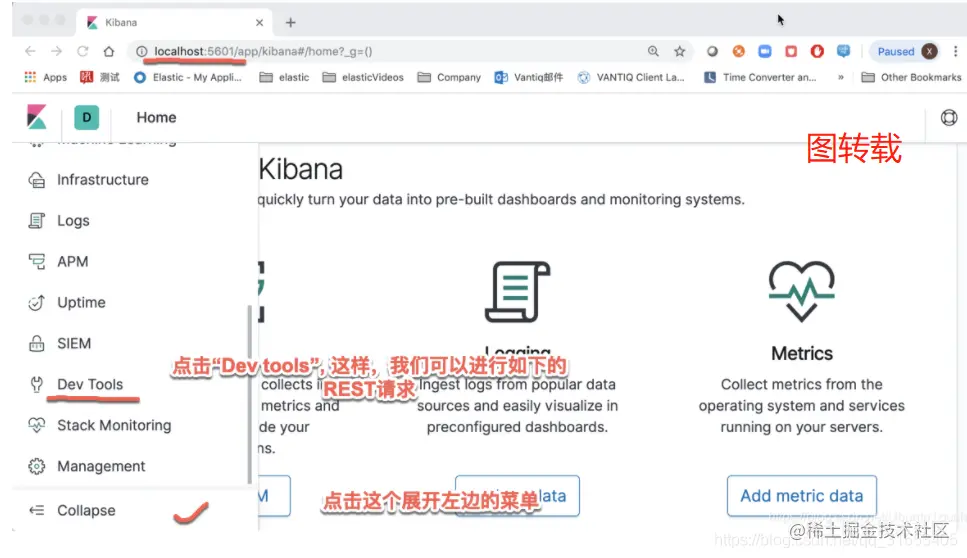Go forward with browser forward arrow
The height and width of the screenshot is (558, 967).
[x=56, y=51]
